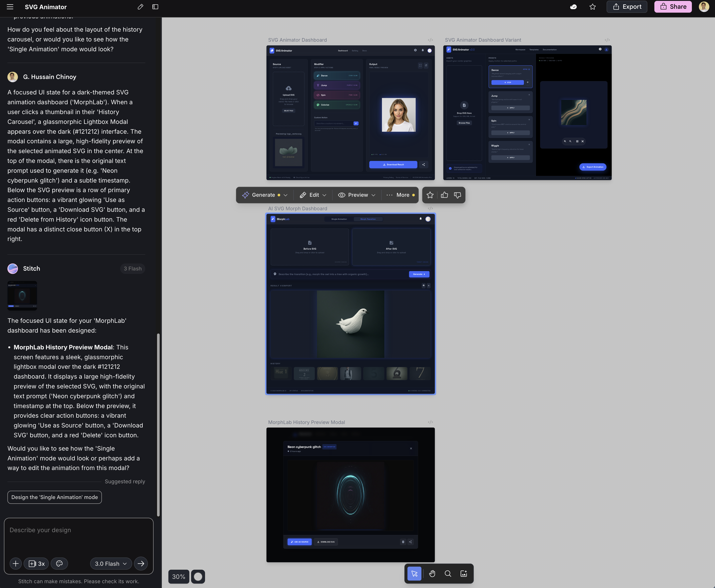Open the search tool on the canvas toolbar
This screenshot has height=588, width=715.
pos(448,573)
